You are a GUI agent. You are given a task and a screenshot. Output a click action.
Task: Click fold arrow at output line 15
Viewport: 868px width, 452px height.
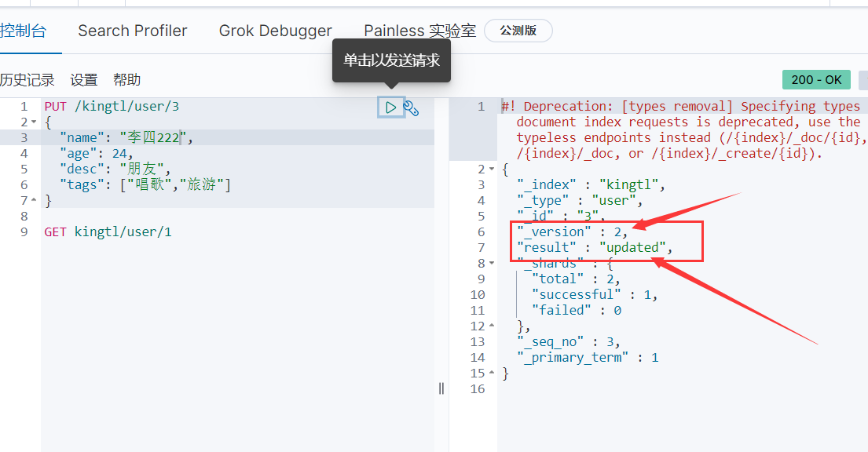coord(492,374)
